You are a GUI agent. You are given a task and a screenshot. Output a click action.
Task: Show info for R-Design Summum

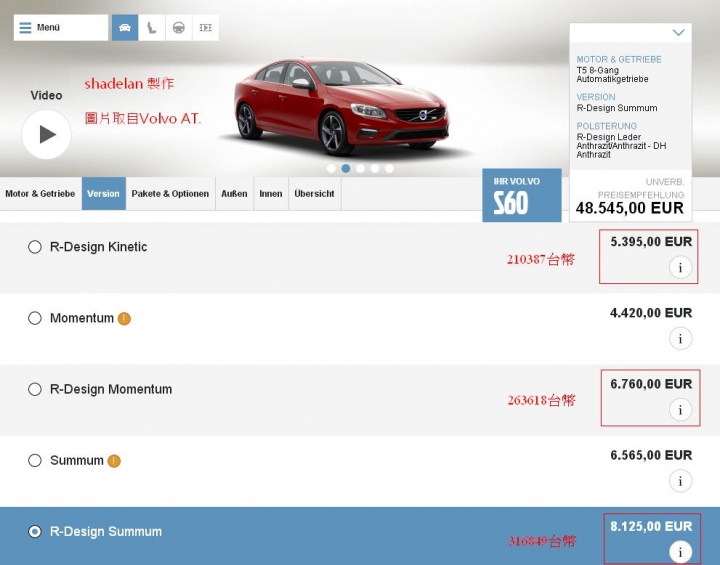pos(680,552)
